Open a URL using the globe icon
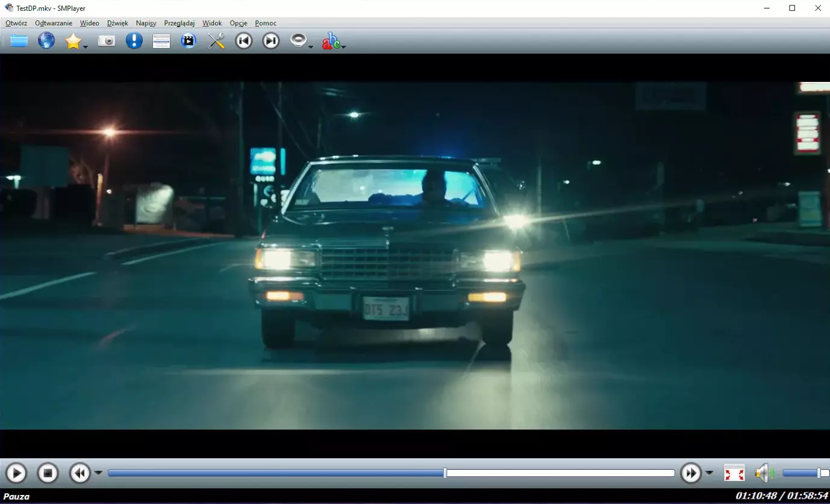Viewport: 830px width, 504px height. click(x=46, y=40)
